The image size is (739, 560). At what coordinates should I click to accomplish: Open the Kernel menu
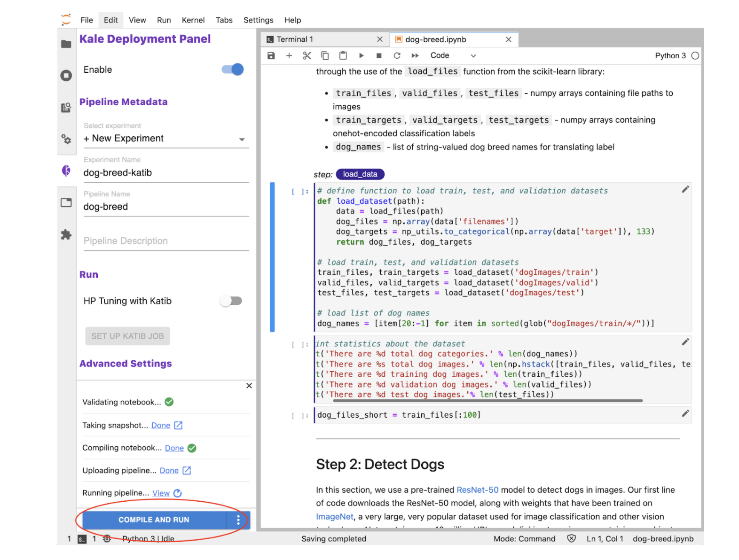pos(193,20)
